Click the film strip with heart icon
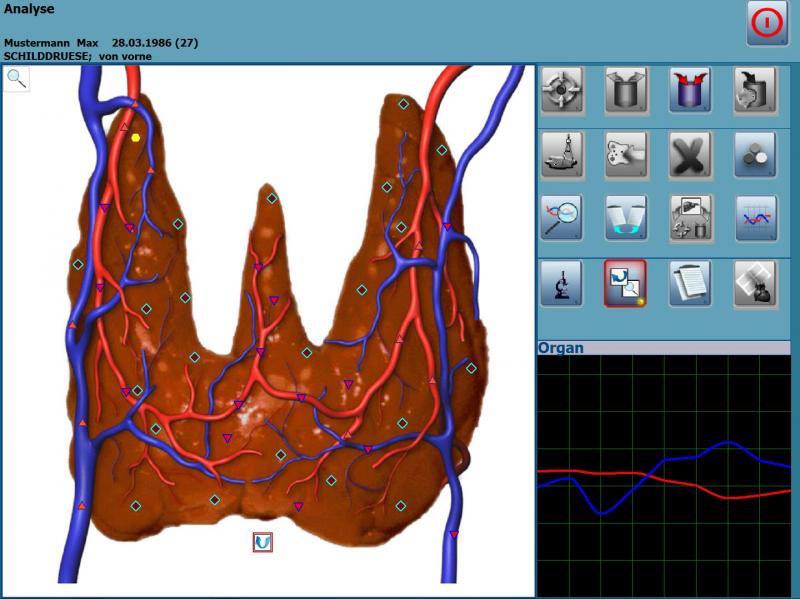 click(755, 284)
